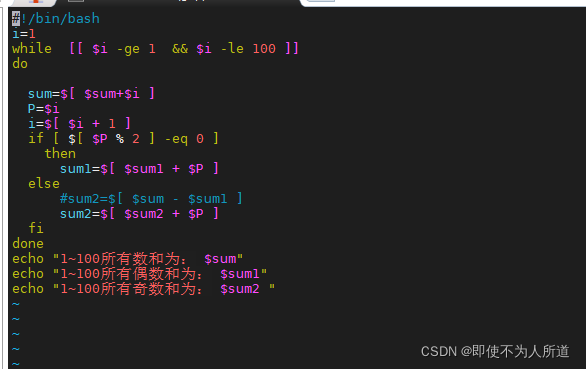Click the echo line containing '$sum2'
Image resolution: width=586 pixels, height=369 pixels.
point(144,289)
